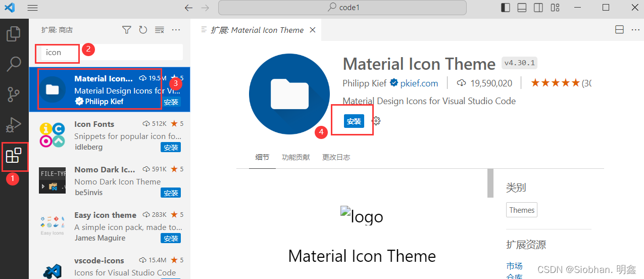Toggle the primary side bar layout button

[506, 8]
